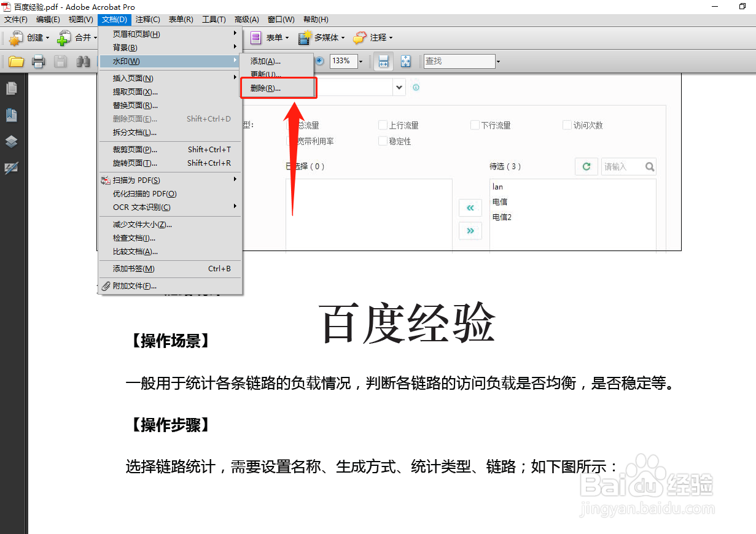The image size is (756, 534).
Task: Click the blue info icon beside the dropdown
Action: tap(416, 87)
